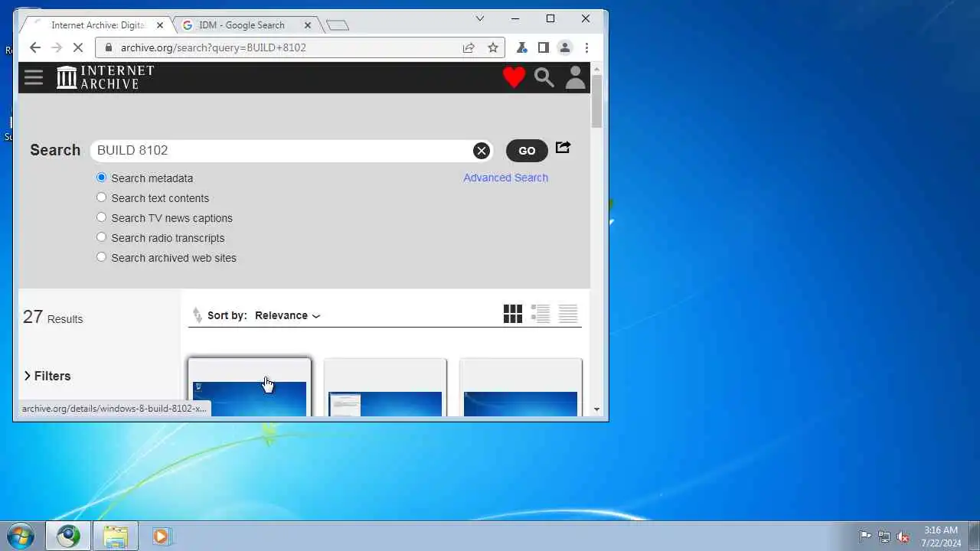Click the page vertical scrollbar thumb
This screenshot has height=551, width=980.
[x=597, y=101]
